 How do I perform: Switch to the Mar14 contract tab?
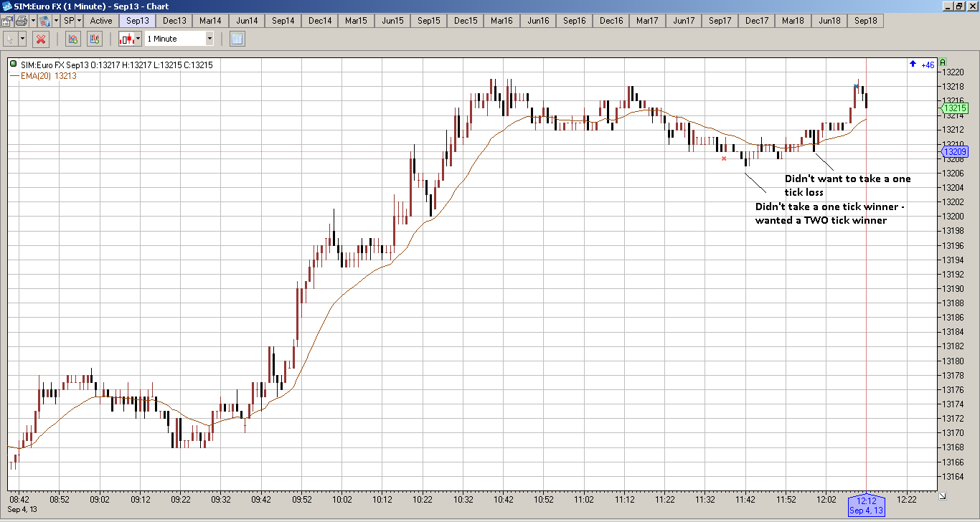210,21
